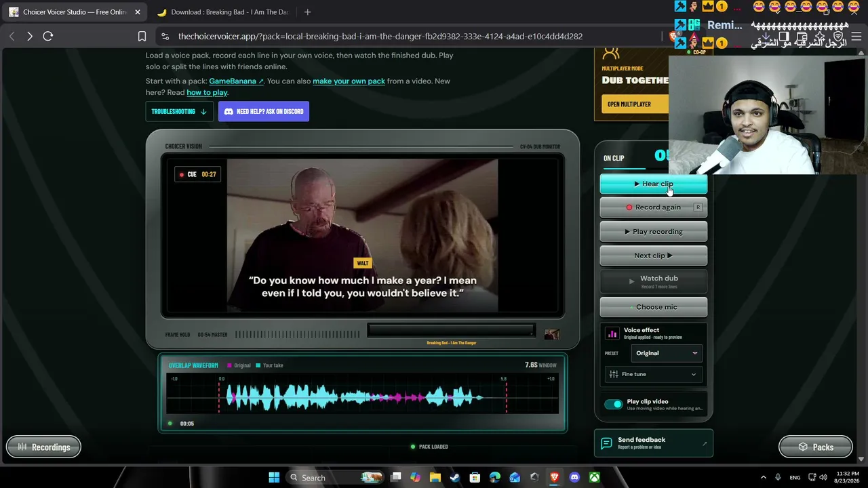Screen dimensions: 868x488
Task: Click the Walt video frame in Choicer Vision
Action: click(x=362, y=236)
